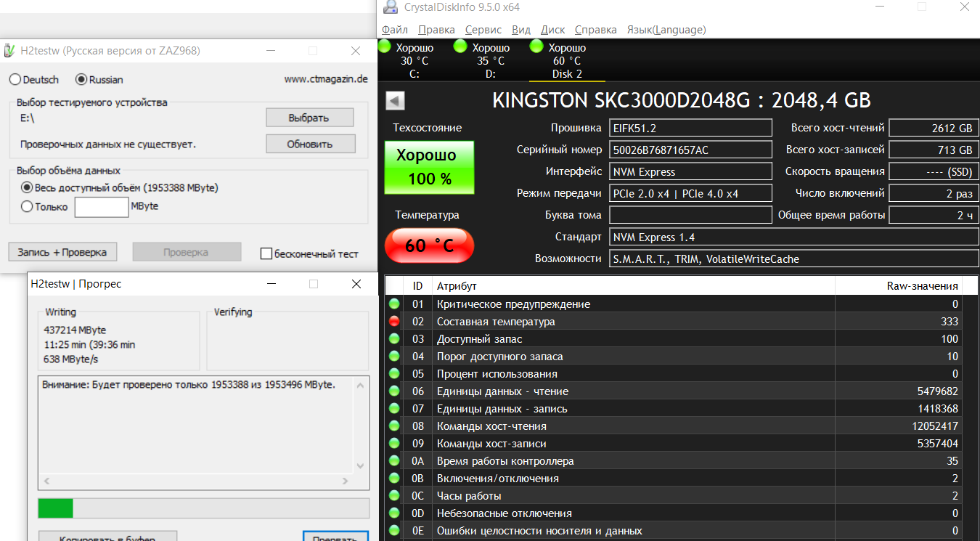Click status dot for Включения/отключения row
Screen dimensions: 980x541
394,479
